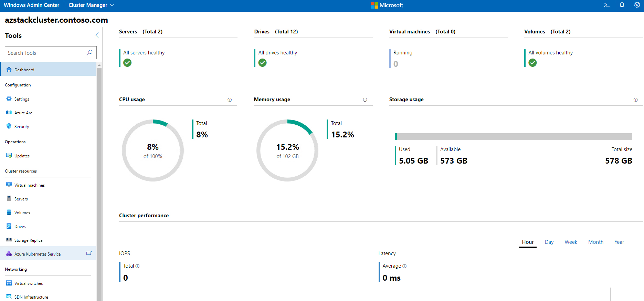The image size is (644, 301).
Task: Open the notifications bell
Action: pyautogui.click(x=622, y=5)
